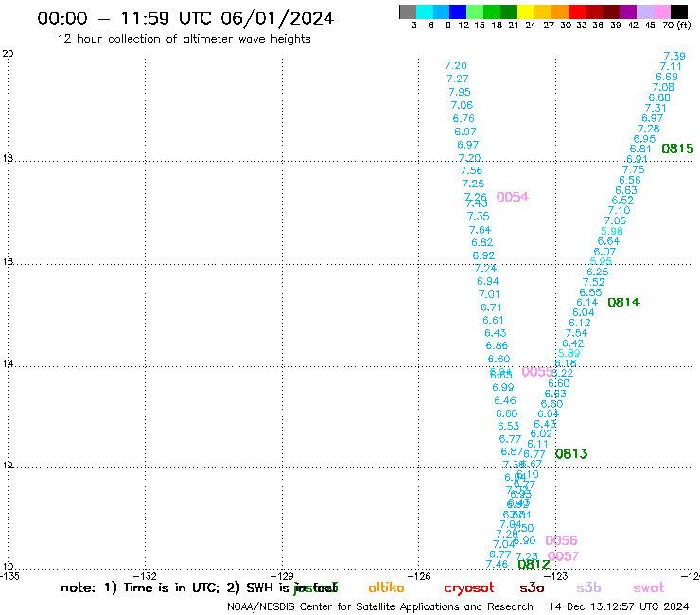
Task: Click the swot satellite legend label
Action: point(649,588)
